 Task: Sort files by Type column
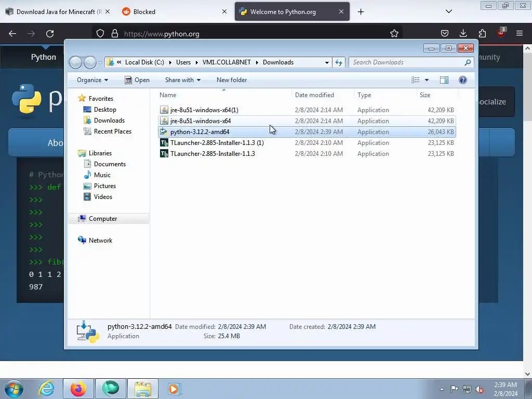(385, 95)
